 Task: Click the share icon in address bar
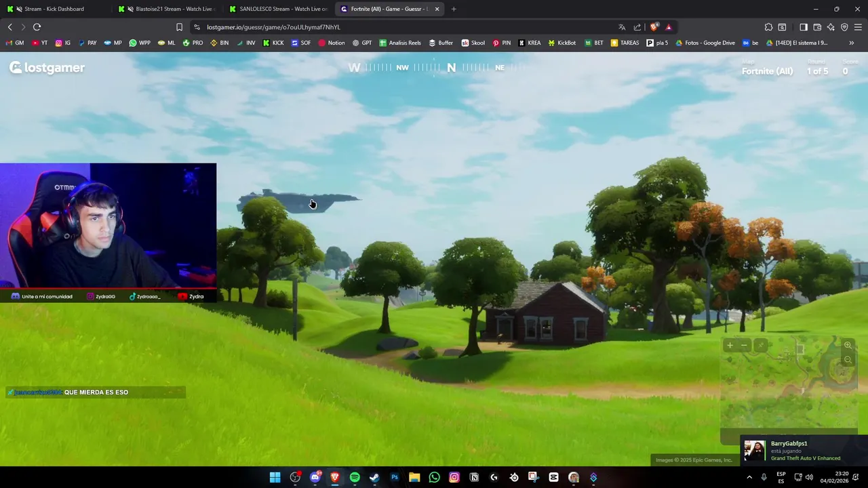coord(637,27)
